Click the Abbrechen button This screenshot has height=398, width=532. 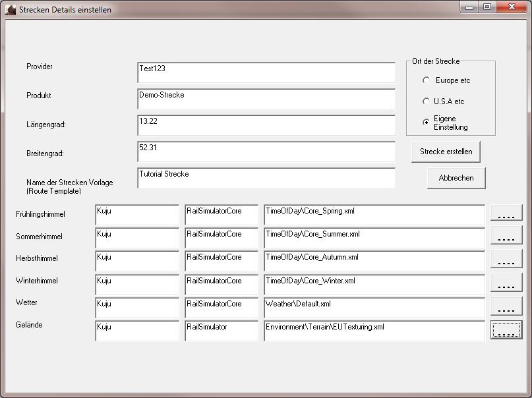click(456, 178)
